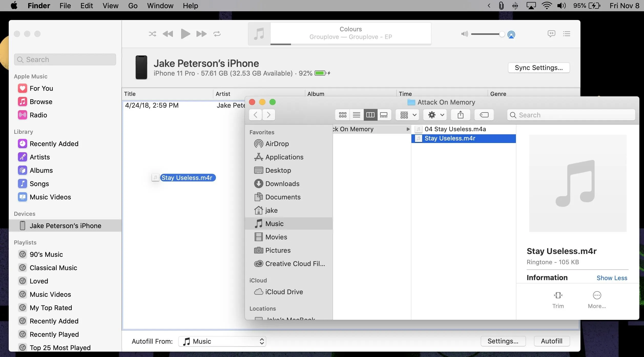This screenshot has width=644, height=357.
Task: Select 04 Stay Useless.m4a file
Action: (x=463, y=129)
